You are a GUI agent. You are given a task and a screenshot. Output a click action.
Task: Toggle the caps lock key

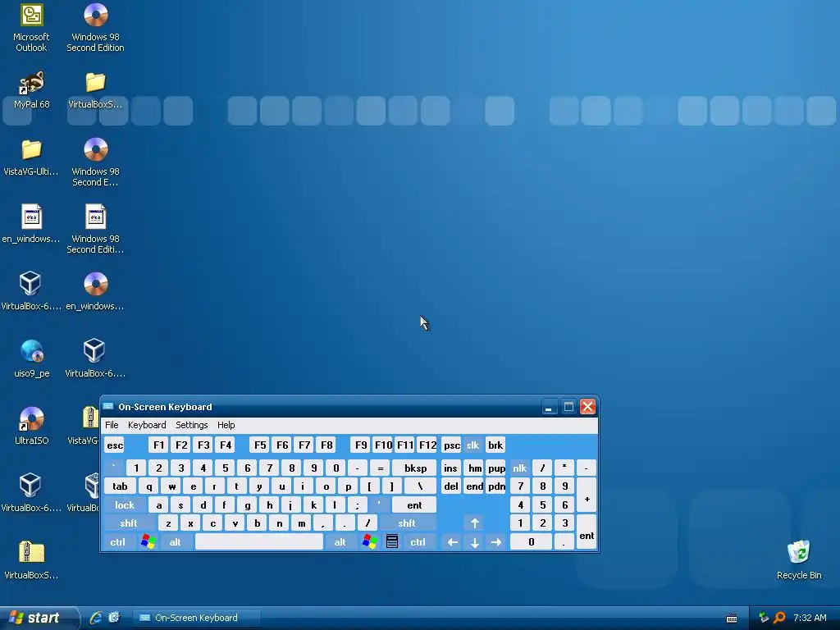pyautogui.click(x=125, y=504)
